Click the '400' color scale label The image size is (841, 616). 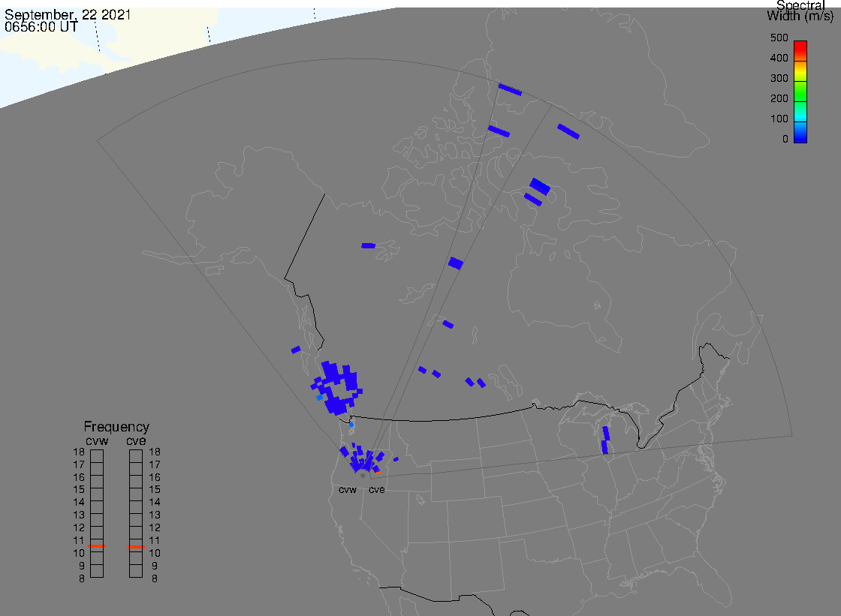point(779,58)
